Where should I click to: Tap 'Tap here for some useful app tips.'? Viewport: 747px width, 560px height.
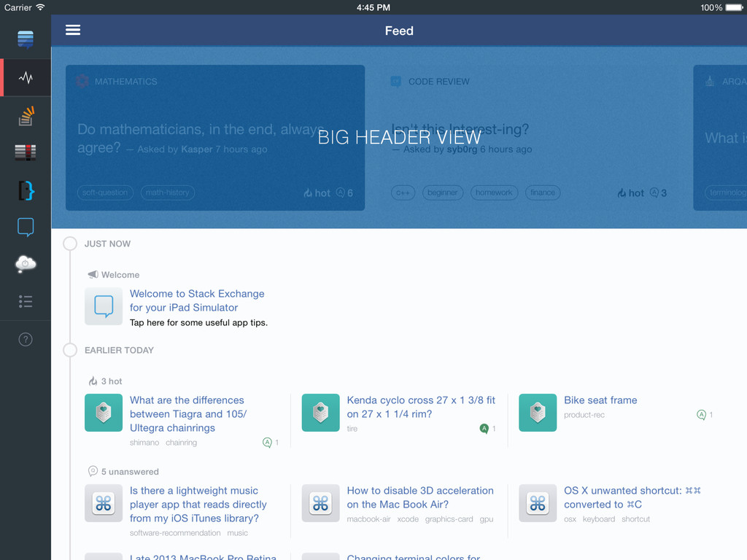click(x=198, y=322)
